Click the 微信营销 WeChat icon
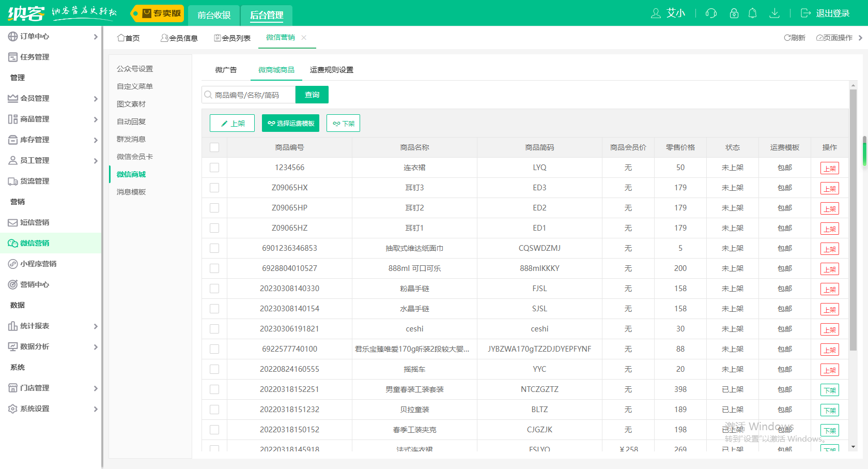 [13, 243]
